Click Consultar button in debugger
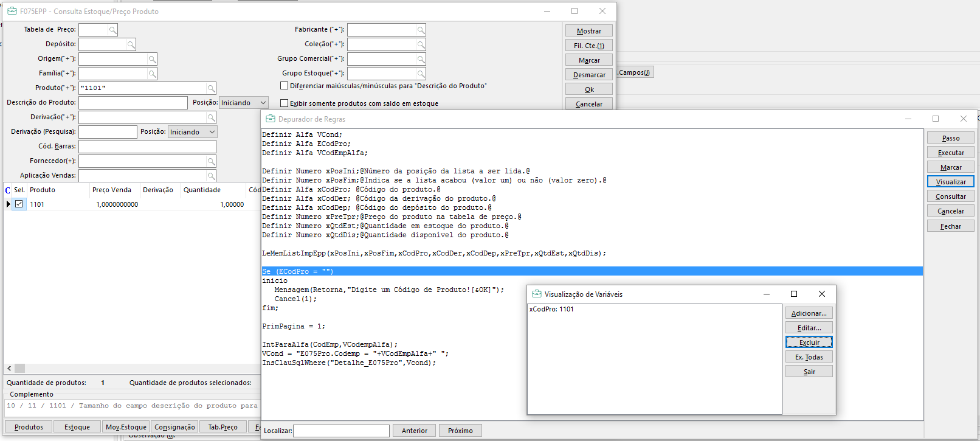The width and height of the screenshot is (980, 441). pos(951,196)
